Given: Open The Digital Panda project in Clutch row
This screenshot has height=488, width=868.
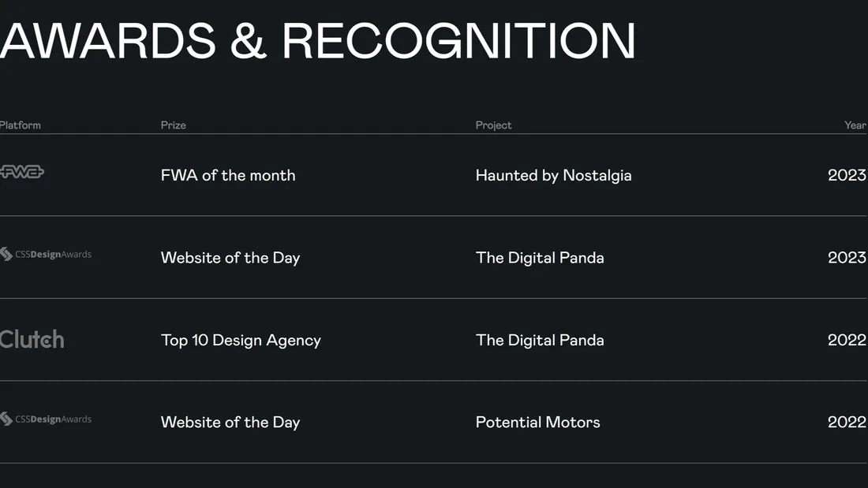Looking at the screenshot, I should [540, 340].
